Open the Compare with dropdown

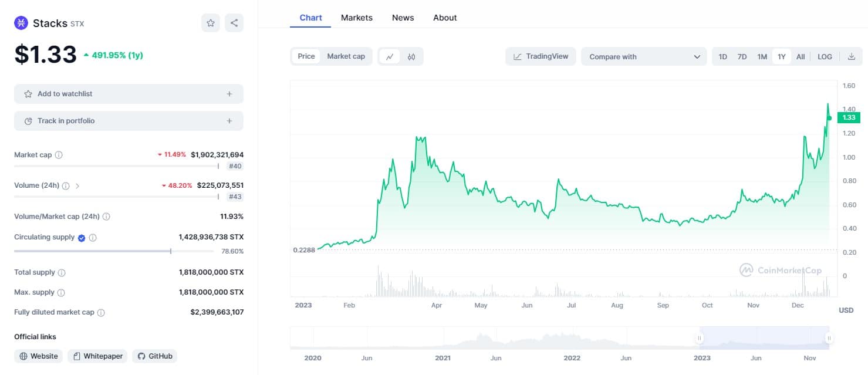point(644,56)
